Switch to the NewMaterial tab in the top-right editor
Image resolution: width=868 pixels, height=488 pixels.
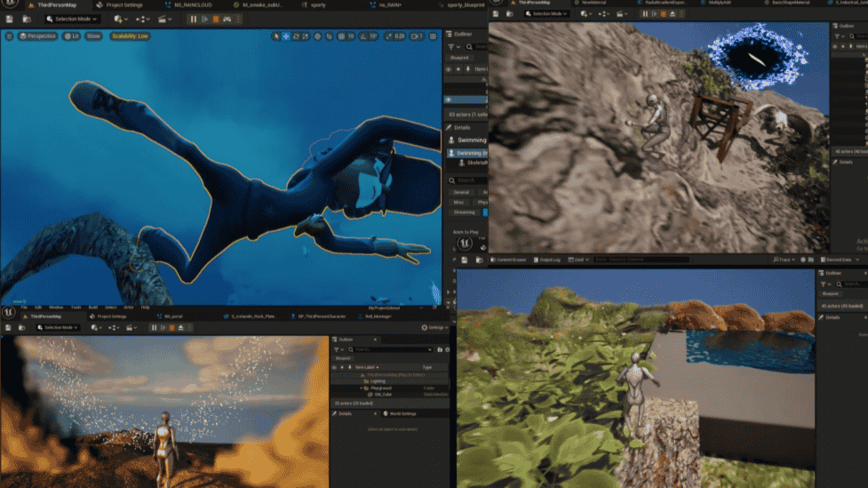coord(590,3)
